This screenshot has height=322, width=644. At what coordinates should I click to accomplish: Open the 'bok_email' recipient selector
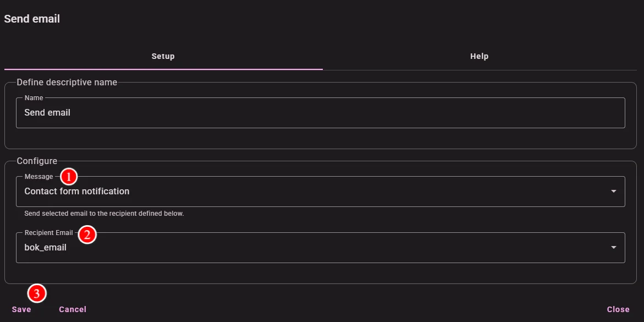[321, 248]
